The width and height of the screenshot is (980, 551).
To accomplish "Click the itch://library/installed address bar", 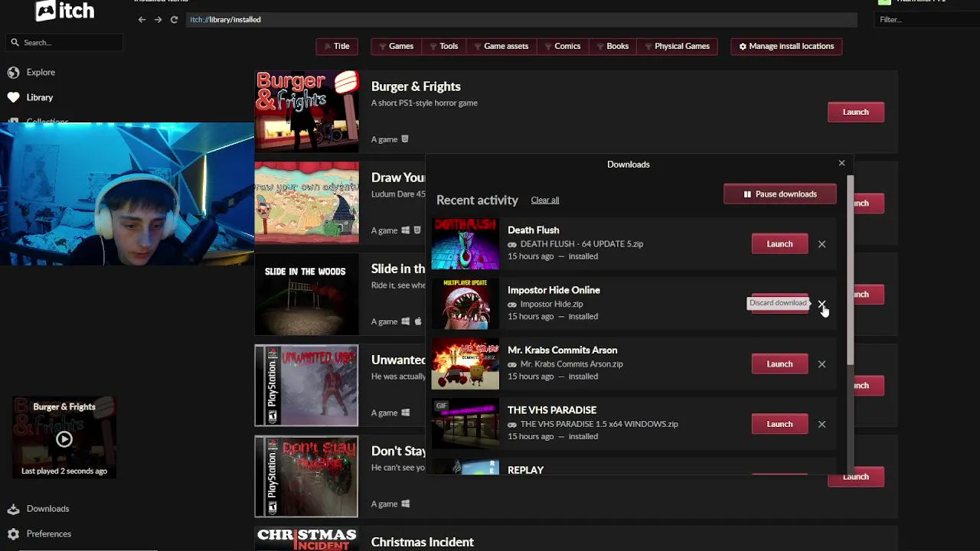I will 521,19.
